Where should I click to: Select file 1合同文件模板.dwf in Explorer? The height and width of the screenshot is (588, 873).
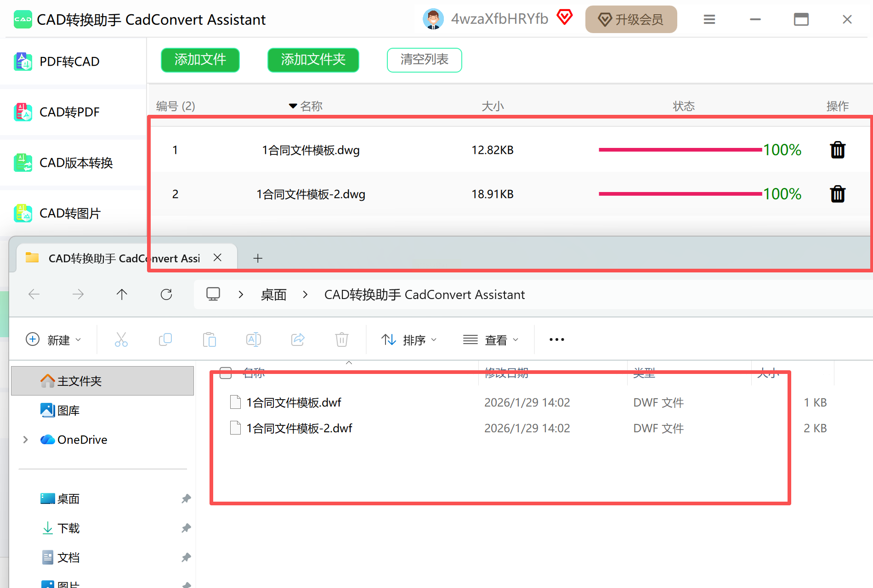294,403
